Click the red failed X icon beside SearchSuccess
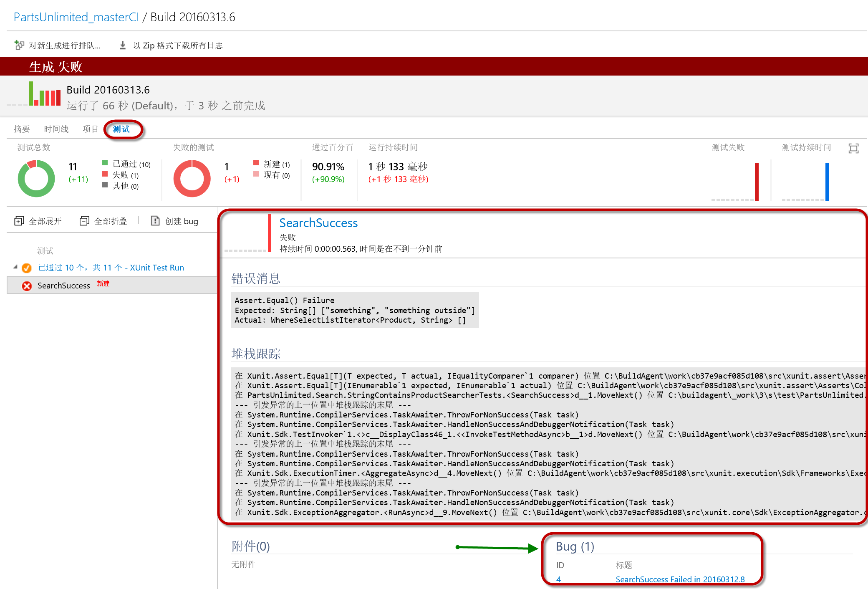This screenshot has width=868, height=589. click(x=27, y=286)
